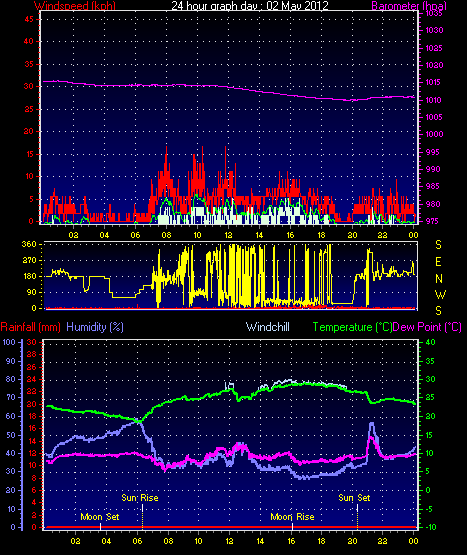Click 1035 on the barometer scale
This screenshot has width=467, height=555.
pos(434,13)
